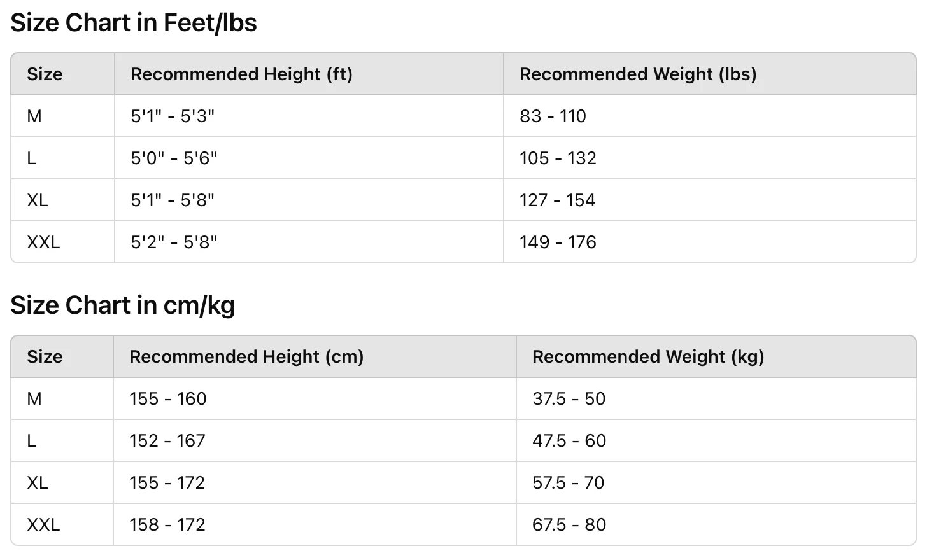Select the "Recommended Weight (lbs)" column header

click(638, 74)
